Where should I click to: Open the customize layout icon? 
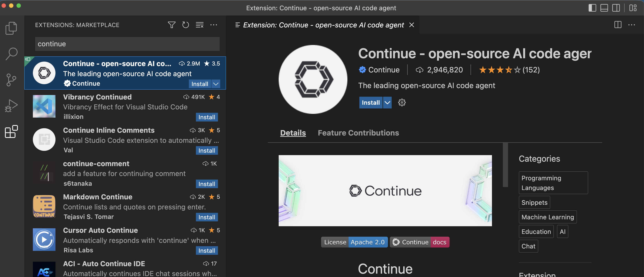coord(633,8)
